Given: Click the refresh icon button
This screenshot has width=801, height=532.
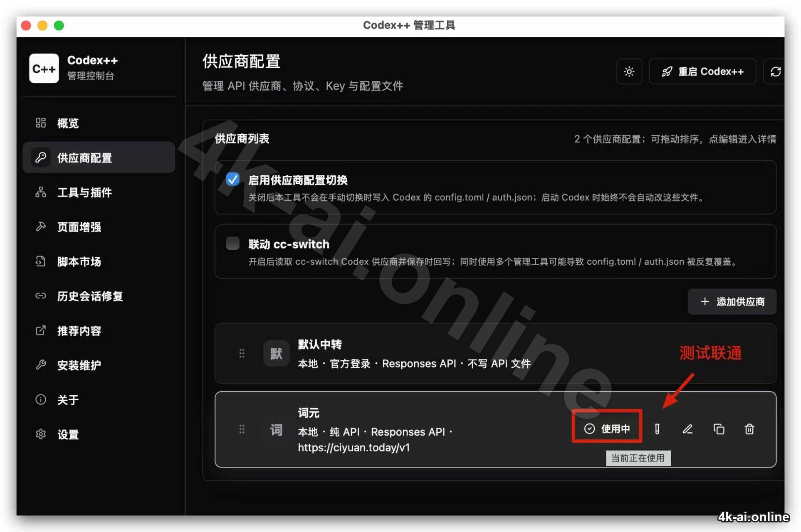Looking at the screenshot, I should (x=774, y=71).
